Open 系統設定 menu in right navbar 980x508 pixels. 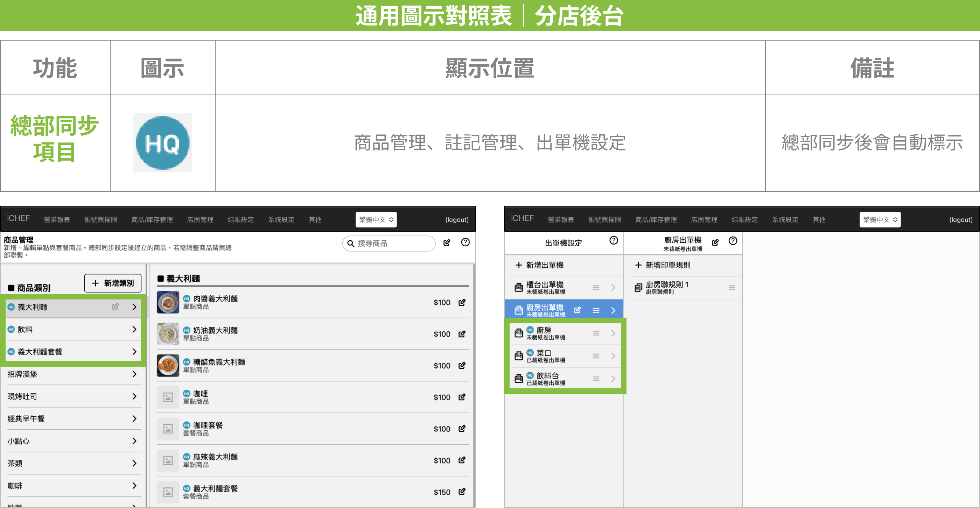785,219
